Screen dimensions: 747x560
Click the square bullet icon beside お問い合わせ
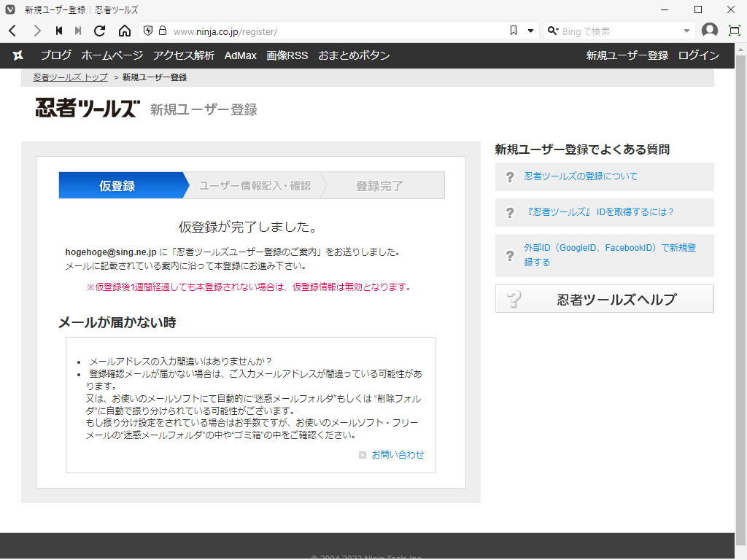point(363,455)
